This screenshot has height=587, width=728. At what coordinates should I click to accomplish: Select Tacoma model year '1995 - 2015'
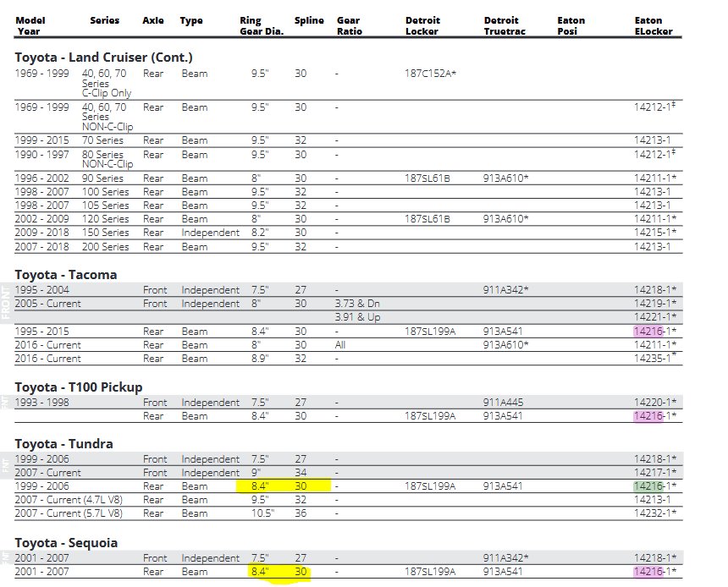(41, 332)
